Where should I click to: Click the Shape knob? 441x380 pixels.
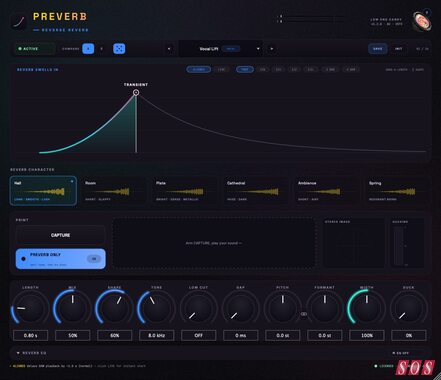click(114, 308)
